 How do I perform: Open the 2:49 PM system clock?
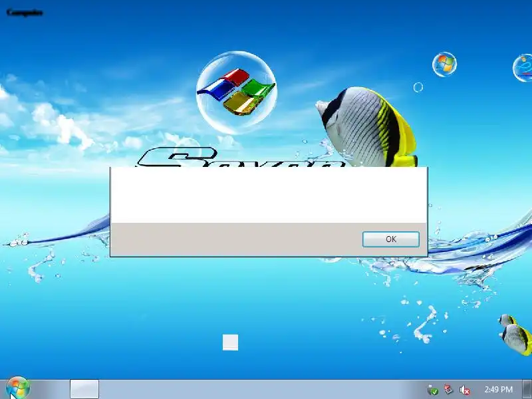point(498,389)
